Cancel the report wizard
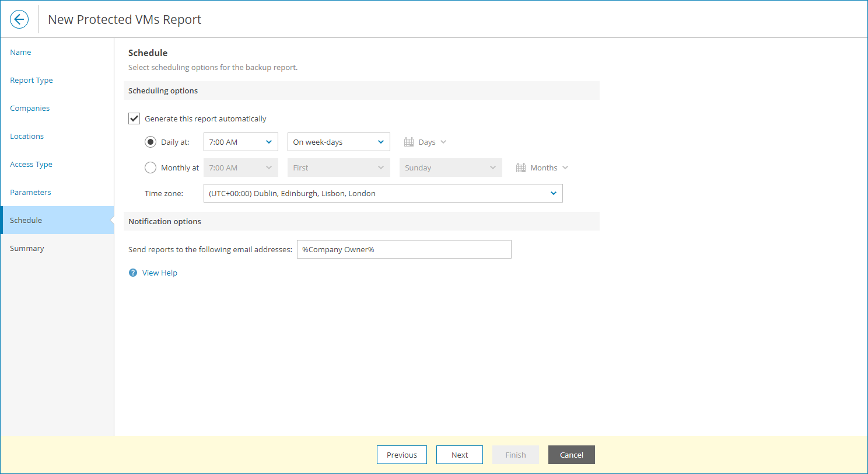 pos(571,455)
